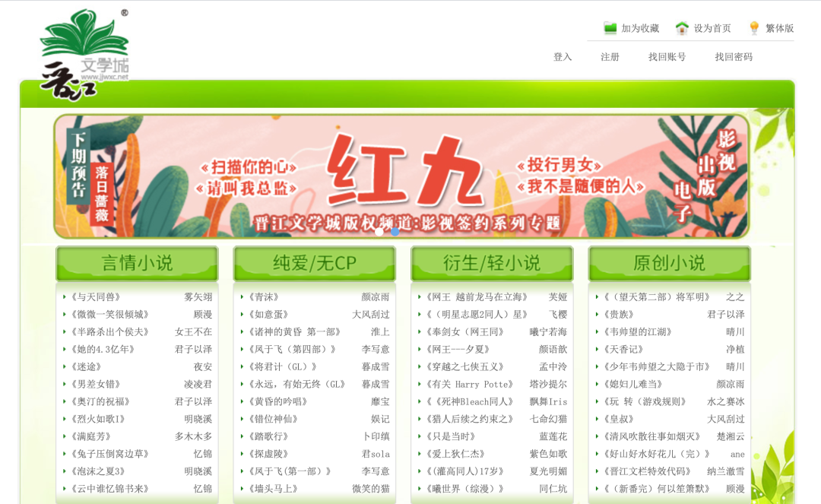The image size is (821, 504).
Task: Open novel 《泡沫之夏3》
Action: tap(98, 471)
